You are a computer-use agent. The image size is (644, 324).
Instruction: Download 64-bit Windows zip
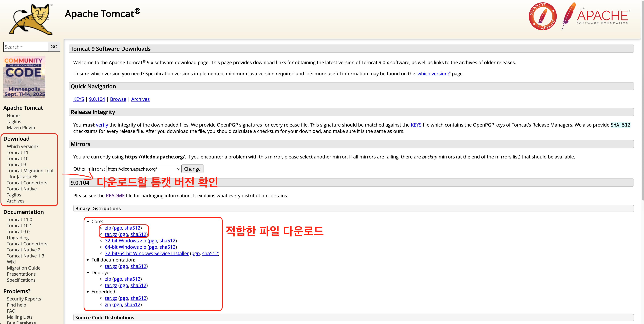pos(125,247)
